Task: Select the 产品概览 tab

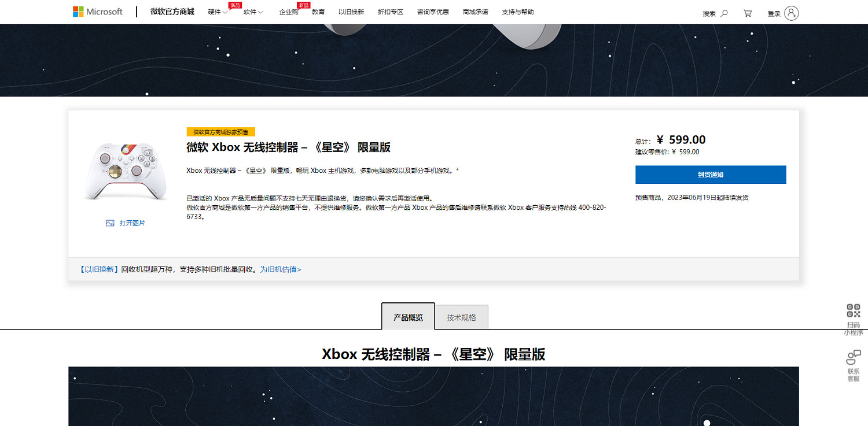Action: point(408,317)
